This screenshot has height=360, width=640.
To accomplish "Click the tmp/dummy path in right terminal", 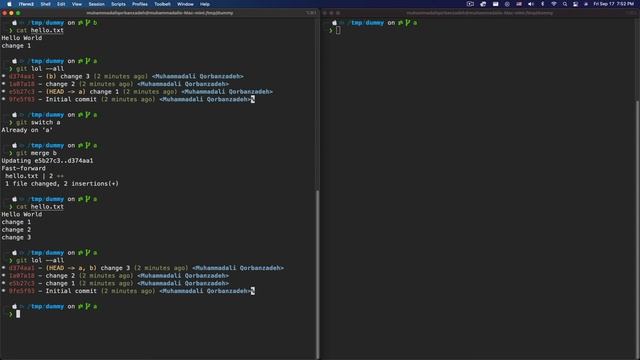I will [x=367, y=23].
